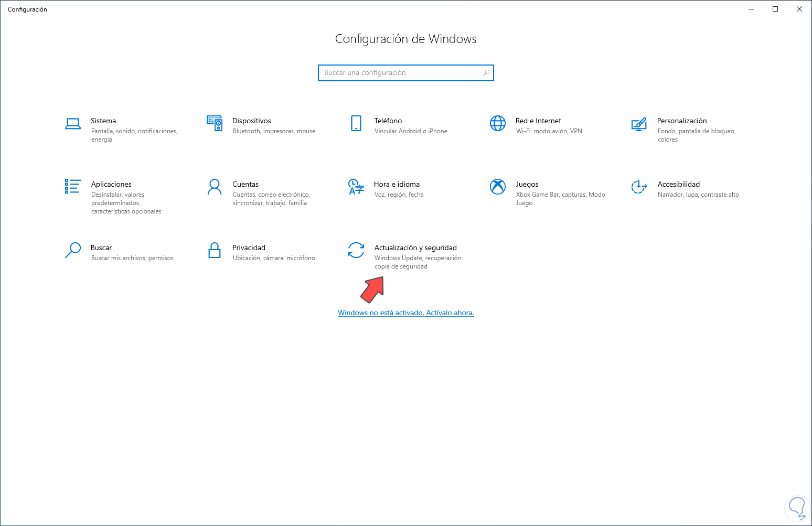Select the Buscar category title
Image resolution: width=812 pixels, height=526 pixels.
(101, 248)
